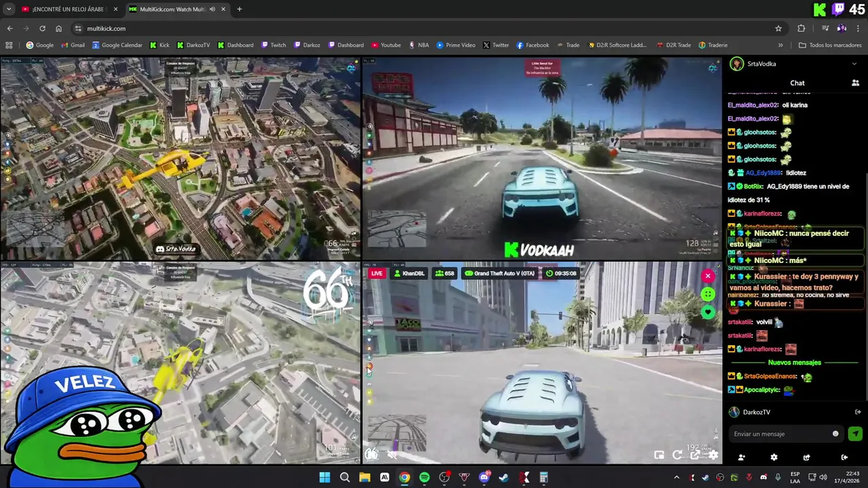Open Steam from the taskbar
Screen dimensions: 868x488
[504, 477]
